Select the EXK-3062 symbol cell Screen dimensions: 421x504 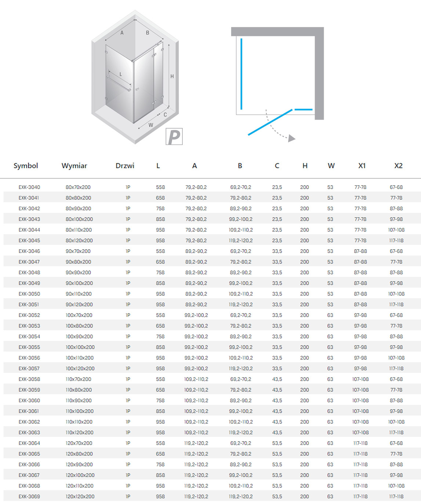pyautogui.click(x=29, y=422)
